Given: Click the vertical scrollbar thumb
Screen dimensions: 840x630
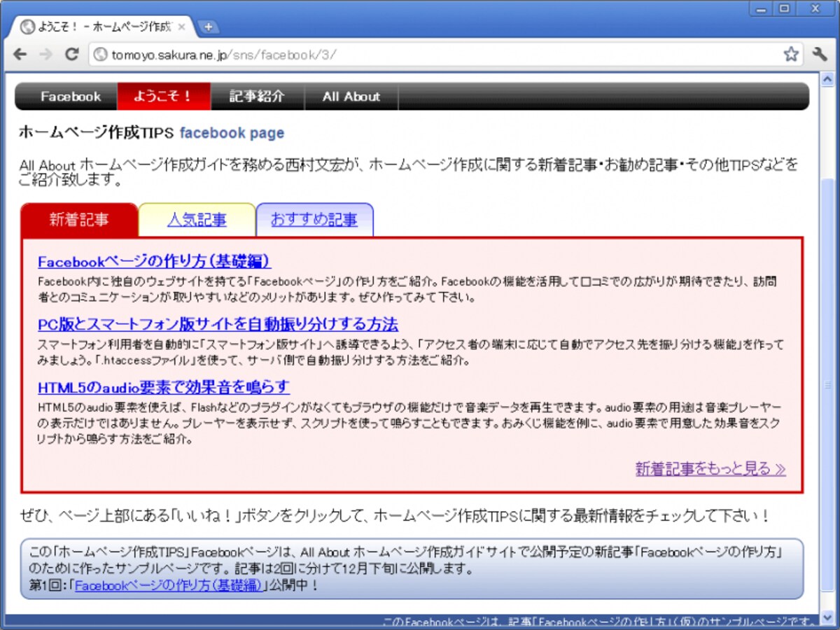Looking at the screenshot, I should tap(828, 385).
